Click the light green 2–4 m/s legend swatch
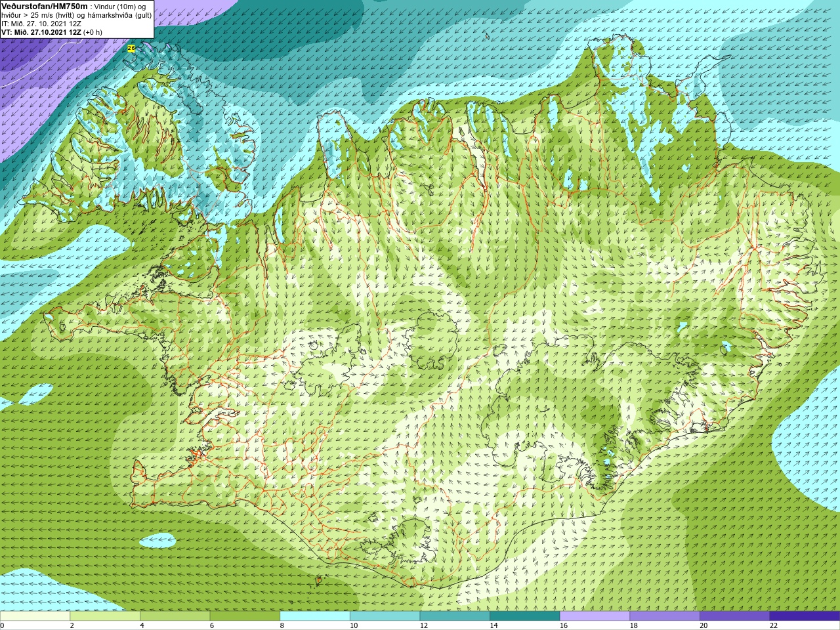 [x=105, y=616]
